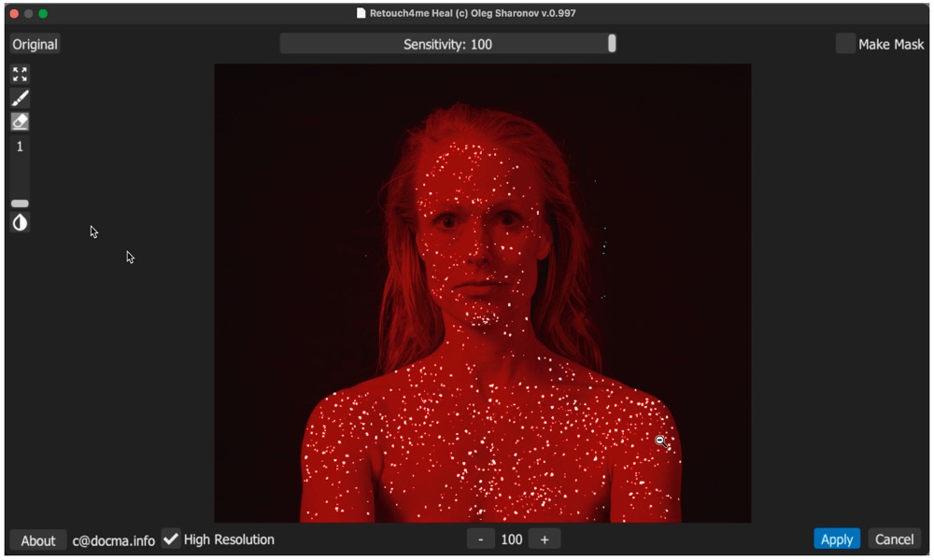Click the red mask preview image
Screen dimensions: 934x560
[483, 293]
